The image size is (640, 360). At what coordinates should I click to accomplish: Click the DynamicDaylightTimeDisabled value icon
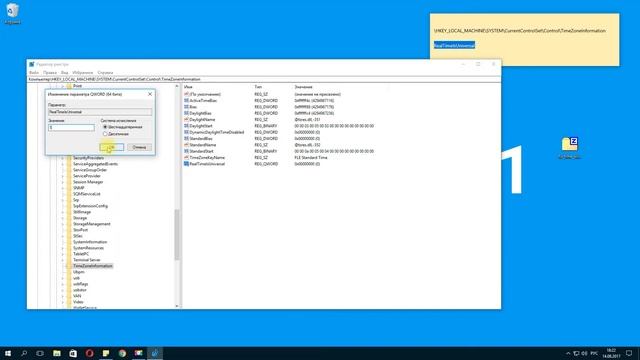coord(187,132)
